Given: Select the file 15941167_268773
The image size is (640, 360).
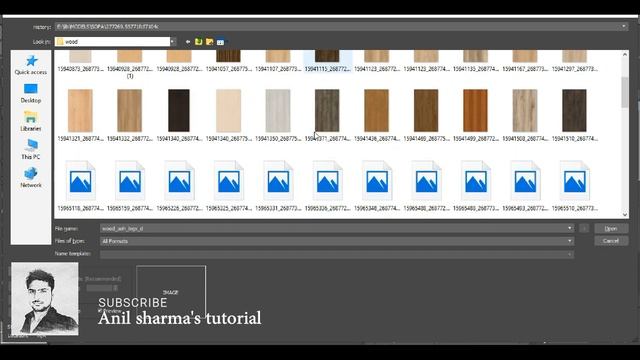Looking at the screenshot, I should (525, 61).
